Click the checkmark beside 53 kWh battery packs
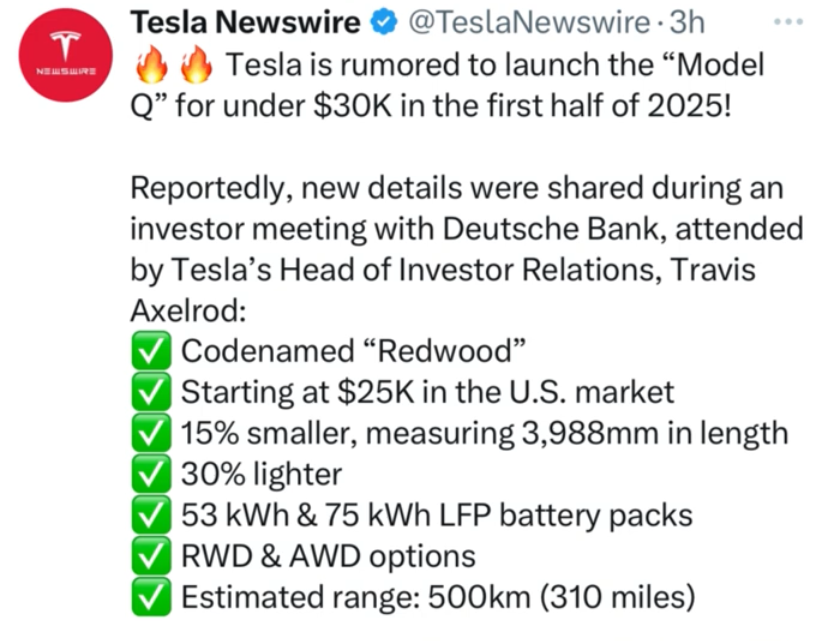Image resolution: width=819 pixels, height=641 pixels. [151, 515]
